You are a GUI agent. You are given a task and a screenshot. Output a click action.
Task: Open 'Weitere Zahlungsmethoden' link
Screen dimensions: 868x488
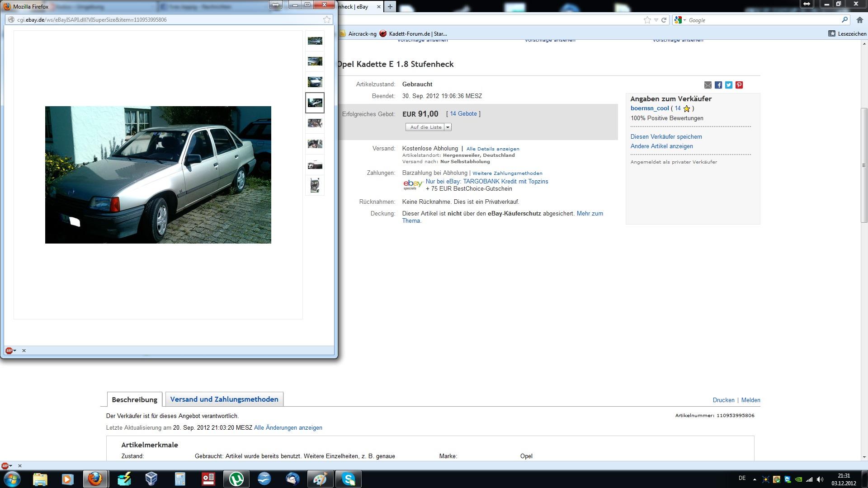[x=507, y=173]
